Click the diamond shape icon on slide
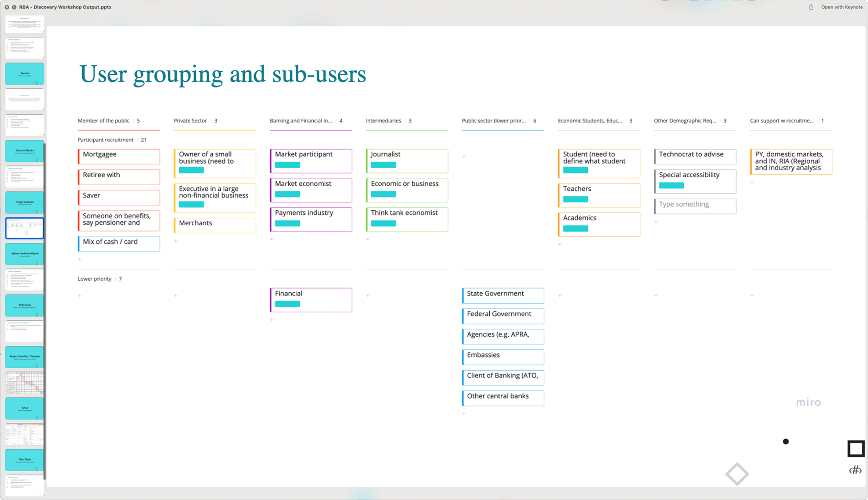Screen dimensions: 868x500 coord(737,474)
